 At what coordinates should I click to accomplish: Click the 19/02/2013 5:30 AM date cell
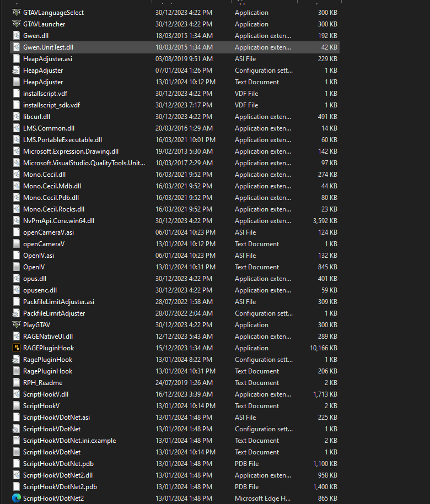click(184, 151)
